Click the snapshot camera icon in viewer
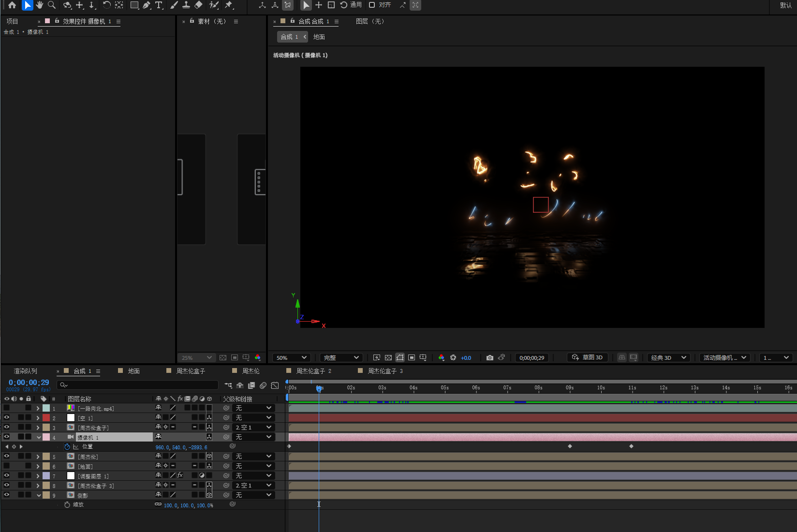Image resolution: width=797 pixels, height=532 pixels. [x=490, y=358]
